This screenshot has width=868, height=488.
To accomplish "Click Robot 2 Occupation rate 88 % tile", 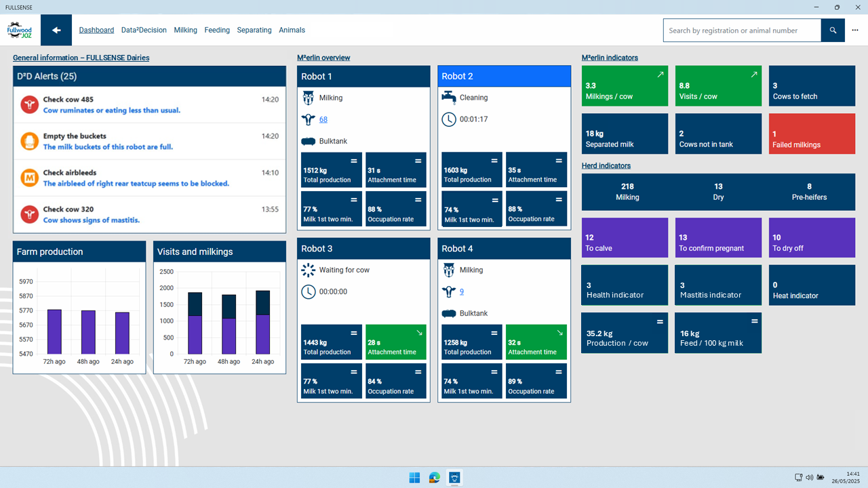I will coord(538,209).
